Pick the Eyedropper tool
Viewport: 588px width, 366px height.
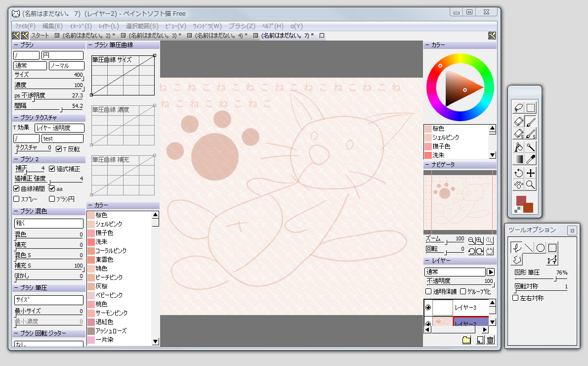(531, 159)
